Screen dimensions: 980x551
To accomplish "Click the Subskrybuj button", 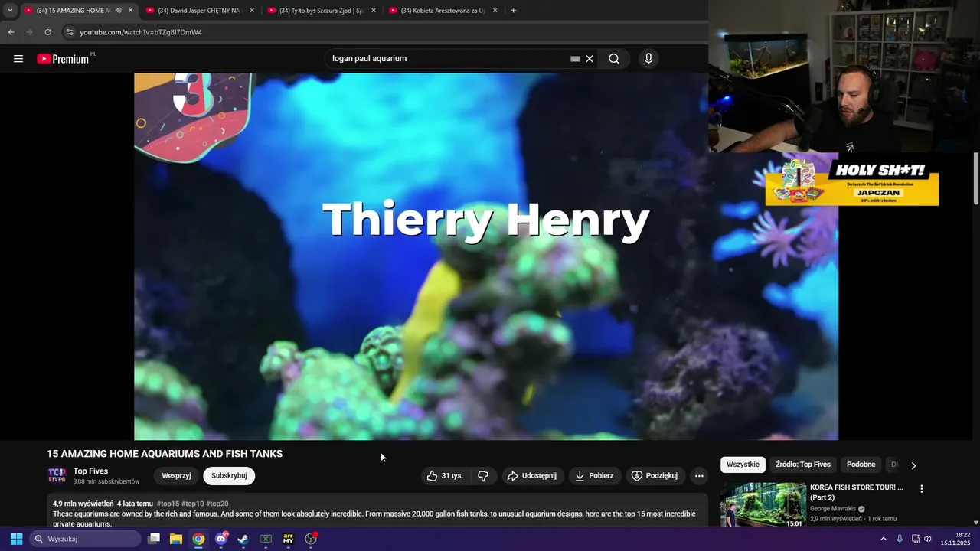I will [229, 476].
